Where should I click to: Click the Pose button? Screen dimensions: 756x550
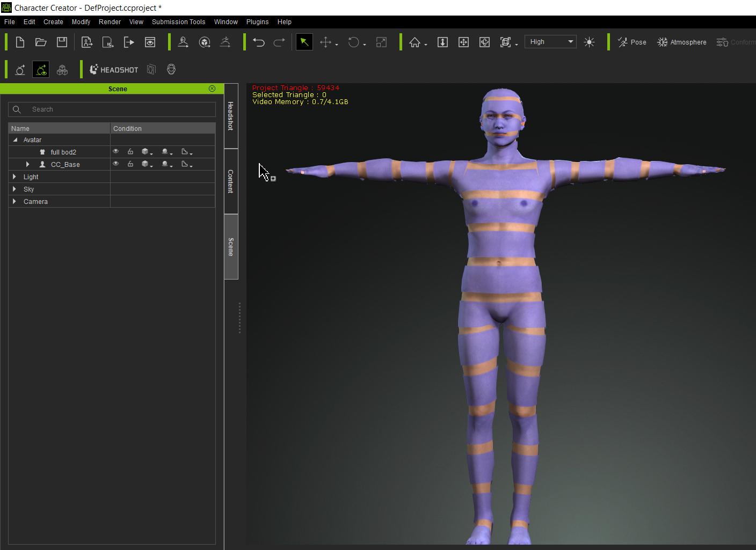click(x=632, y=42)
